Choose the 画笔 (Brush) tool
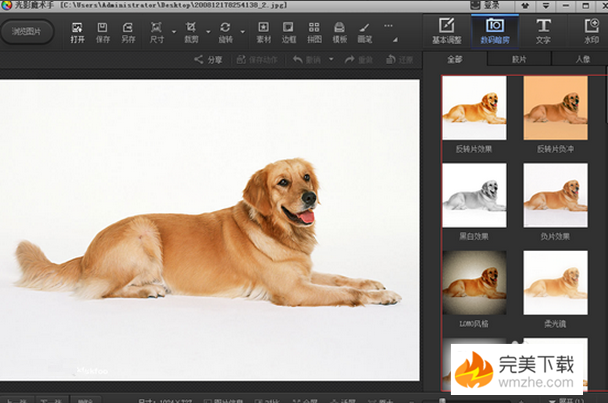This screenshot has height=403, width=608. point(364,32)
